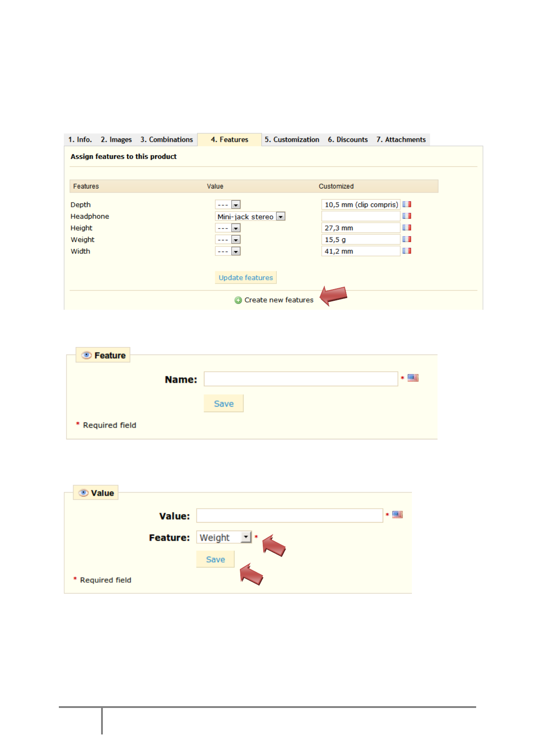This screenshot has width=535, height=756.
Task: Click the US flag beside Value field
Action: (x=398, y=514)
